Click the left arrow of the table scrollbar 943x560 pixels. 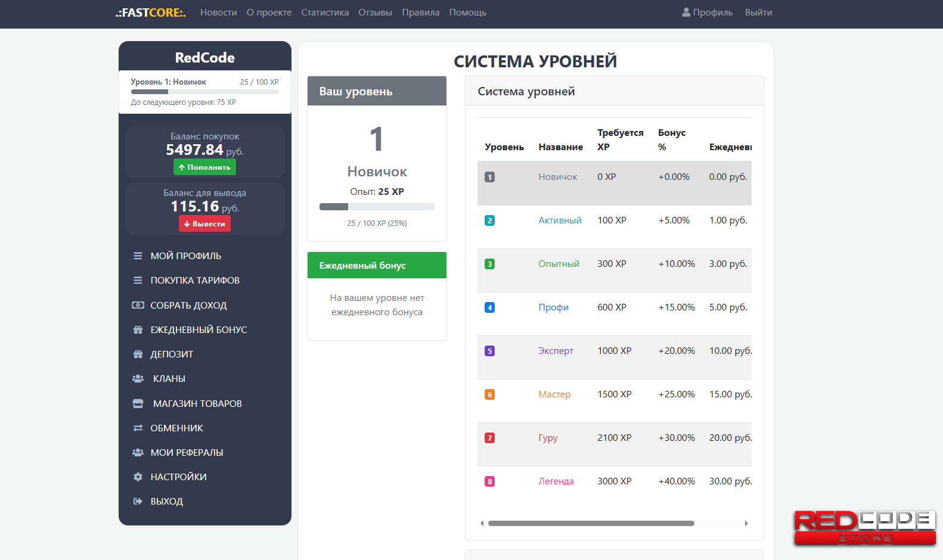[x=482, y=523]
